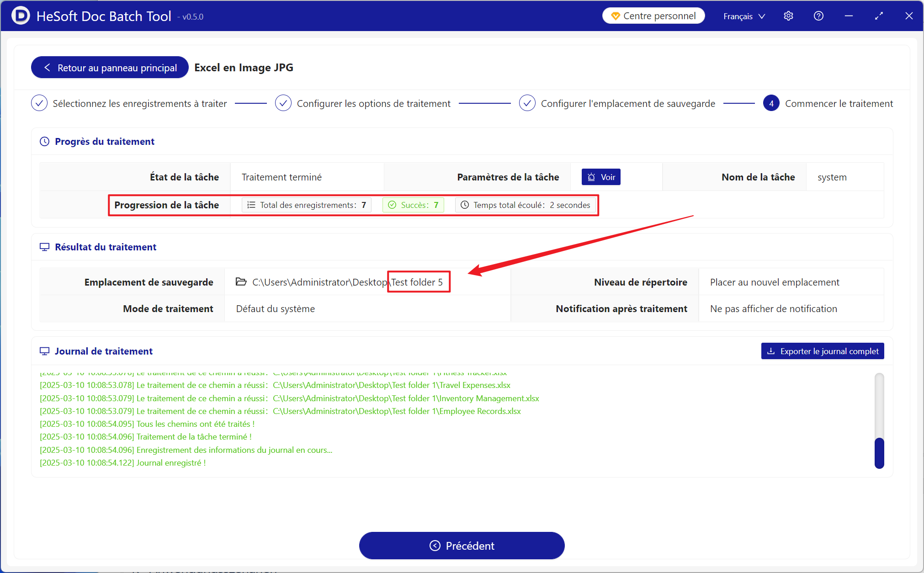Click monitor icon beside Résultat du traitement
924x573 pixels.
click(45, 247)
